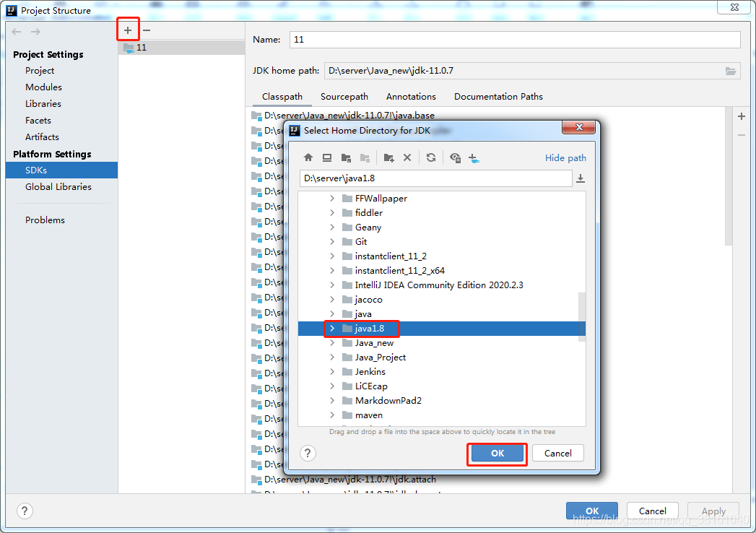Image resolution: width=756 pixels, height=533 pixels.
Task: Click the Desktop directory icon
Action: pos(327,157)
